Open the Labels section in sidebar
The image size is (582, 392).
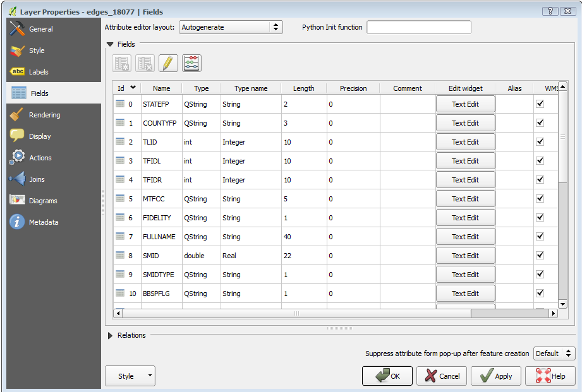[x=39, y=72]
